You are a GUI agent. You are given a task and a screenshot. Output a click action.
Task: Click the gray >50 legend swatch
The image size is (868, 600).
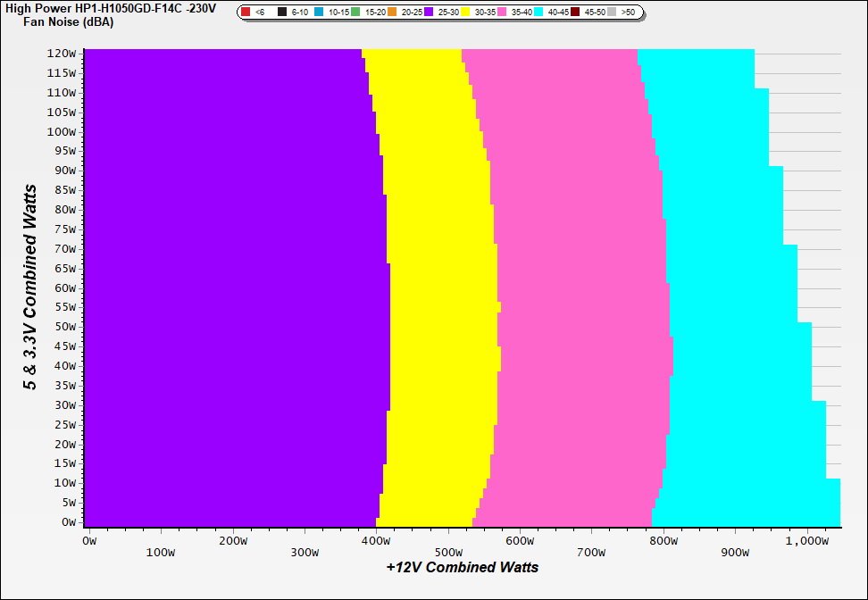coord(612,12)
